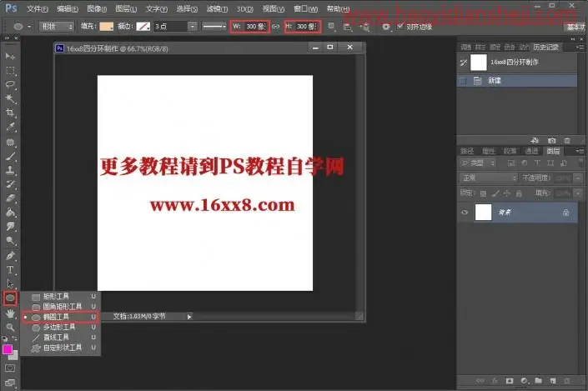The image size is (588, 391).
Task: Create new snapshot with camera icon
Action: tap(551, 141)
